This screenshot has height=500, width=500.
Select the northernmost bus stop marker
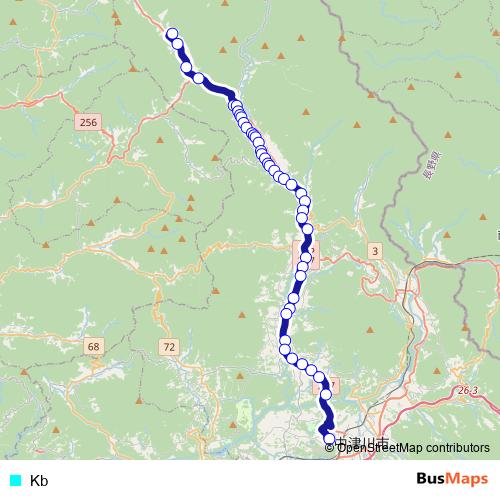pos(172,34)
